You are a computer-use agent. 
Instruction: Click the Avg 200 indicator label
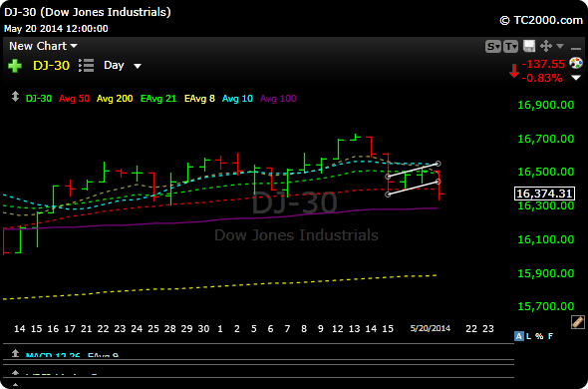pyautogui.click(x=115, y=99)
